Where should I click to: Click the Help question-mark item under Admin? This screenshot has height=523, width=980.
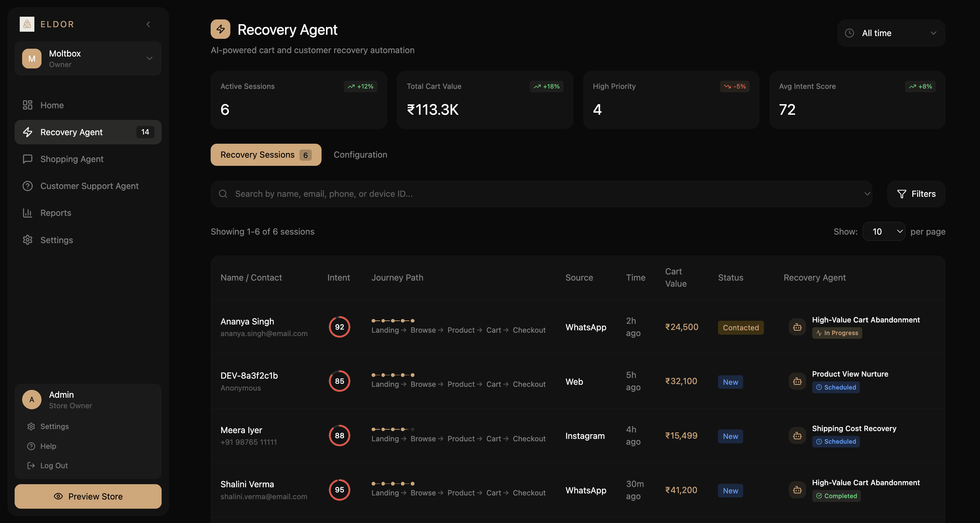click(48, 446)
